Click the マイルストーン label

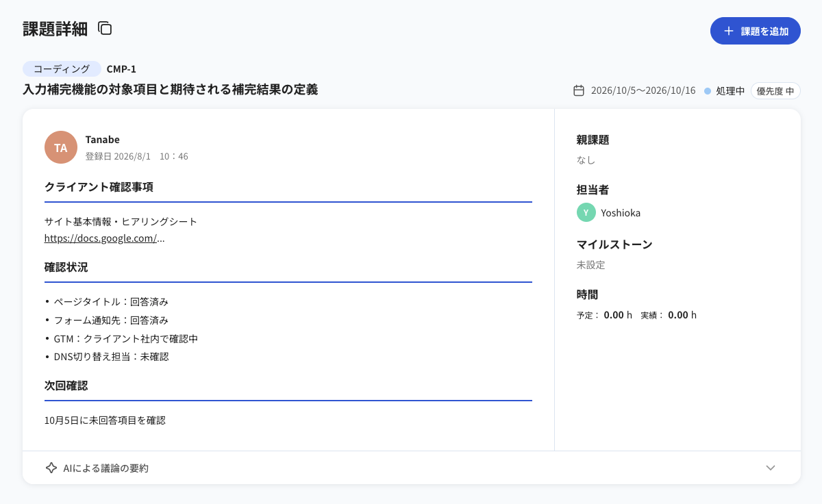click(x=614, y=244)
